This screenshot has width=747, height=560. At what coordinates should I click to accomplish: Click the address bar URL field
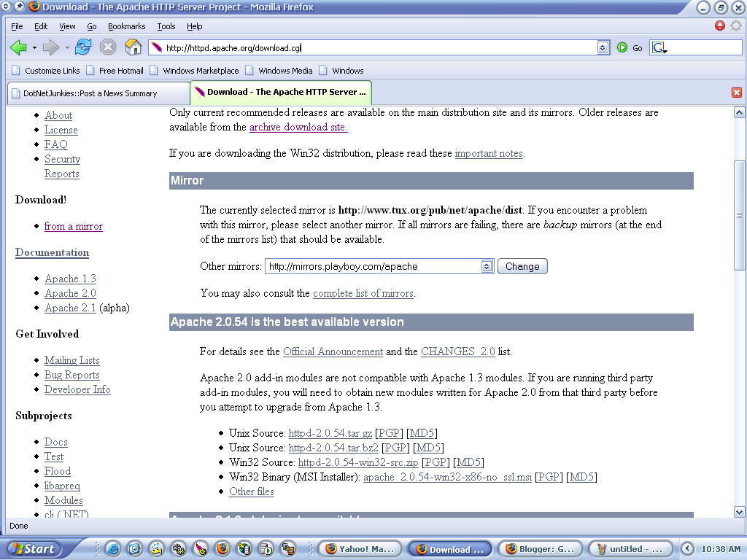pos(379,47)
